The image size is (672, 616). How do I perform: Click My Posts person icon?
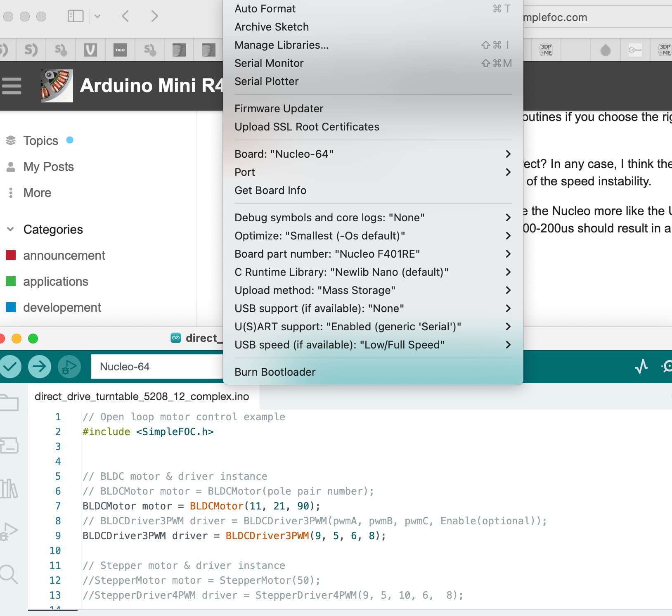coord(11,167)
